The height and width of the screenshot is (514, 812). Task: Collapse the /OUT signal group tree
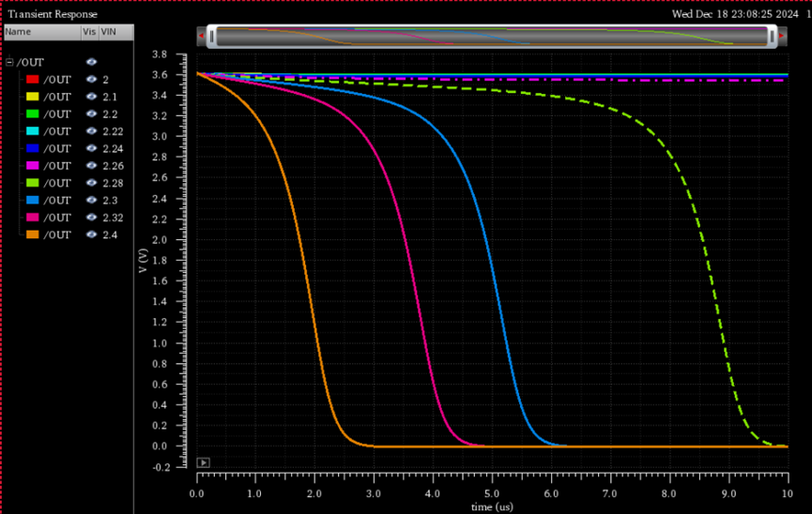pos(9,62)
